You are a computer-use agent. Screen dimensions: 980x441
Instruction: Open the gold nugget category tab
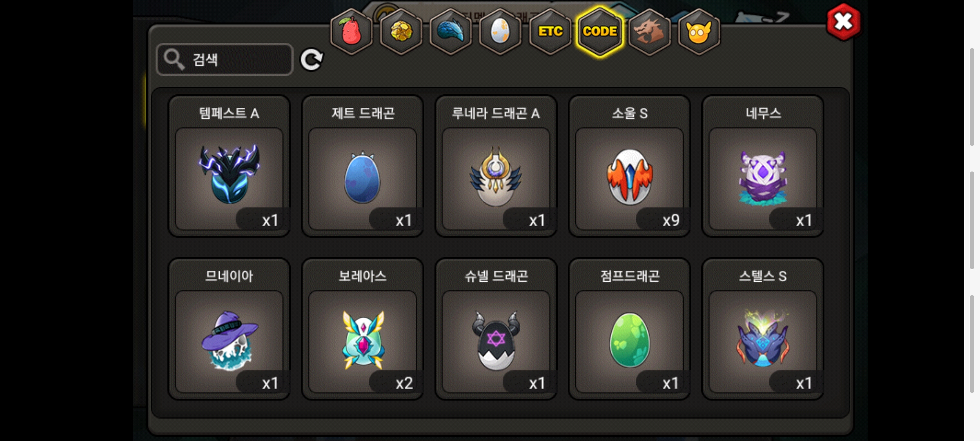pos(401,32)
